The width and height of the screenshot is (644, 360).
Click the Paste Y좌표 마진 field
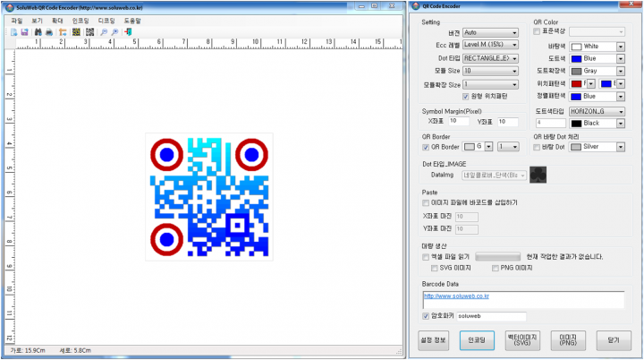[467, 229]
